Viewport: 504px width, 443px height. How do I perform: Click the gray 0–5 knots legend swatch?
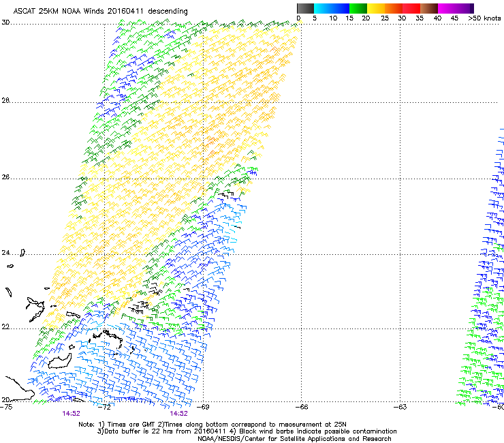pos(305,8)
